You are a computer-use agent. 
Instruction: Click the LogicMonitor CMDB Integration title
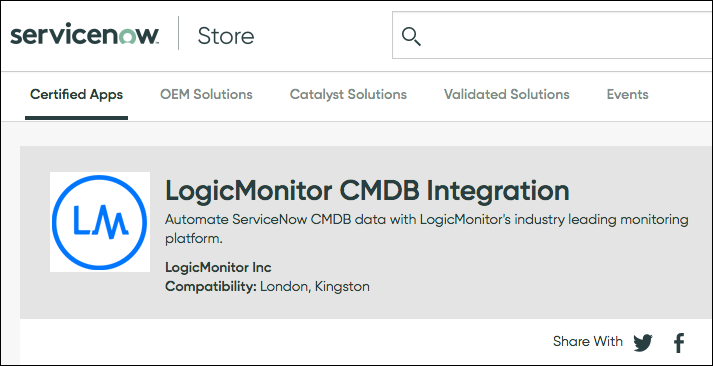pyautogui.click(x=367, y=191)
